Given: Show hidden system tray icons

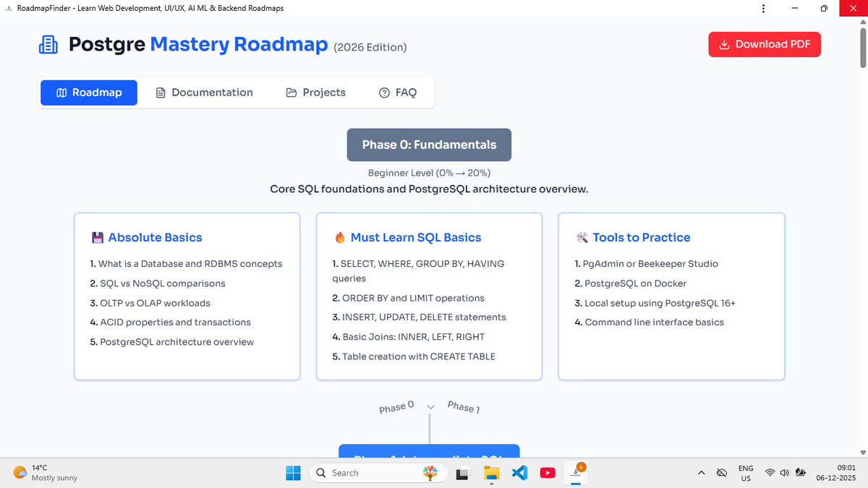Looking at the screenshot, I should pos(701,473).
